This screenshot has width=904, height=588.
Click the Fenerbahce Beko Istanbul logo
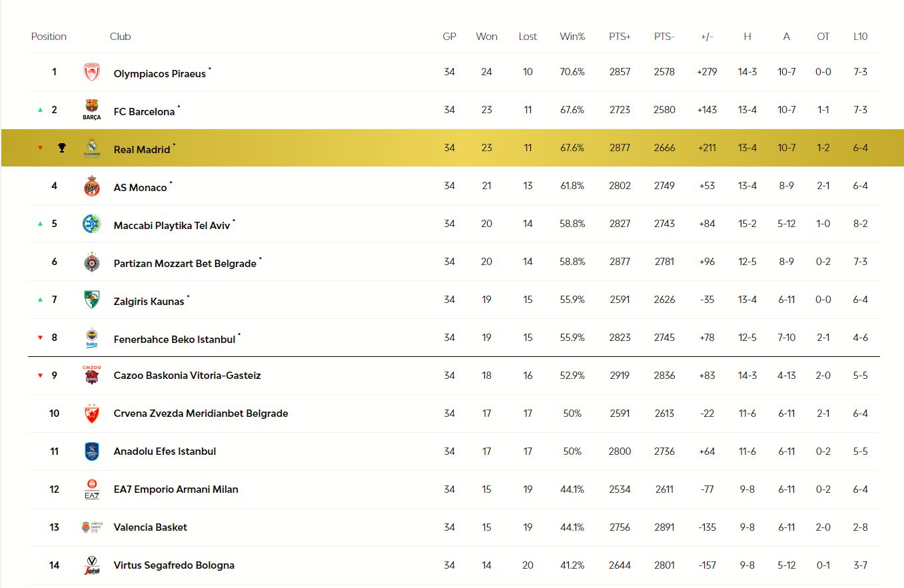click(x=92, y=338)
